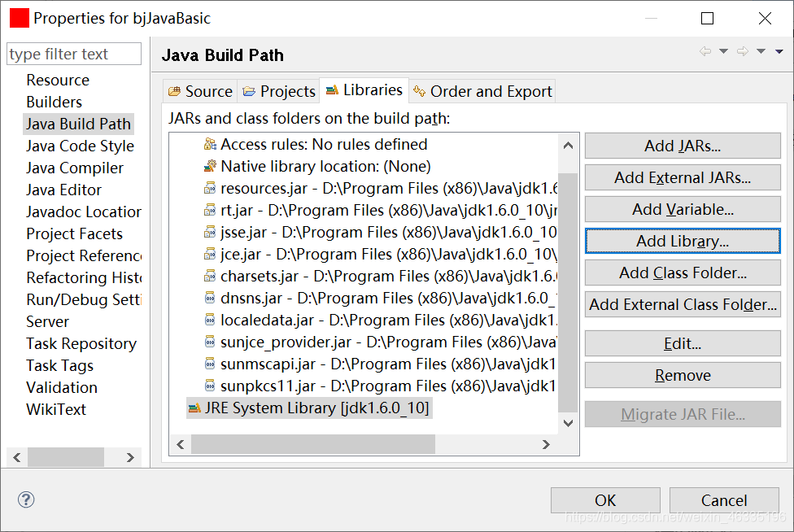Click Add JARs... button
Viewport: 794px width, 532px height.
[x=683, y=146]
